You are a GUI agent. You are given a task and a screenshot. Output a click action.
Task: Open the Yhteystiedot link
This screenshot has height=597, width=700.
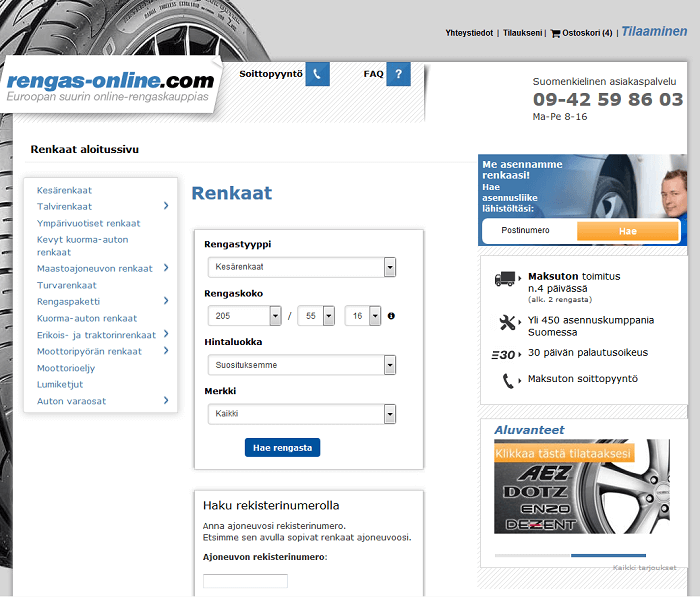tap(469, 33)
